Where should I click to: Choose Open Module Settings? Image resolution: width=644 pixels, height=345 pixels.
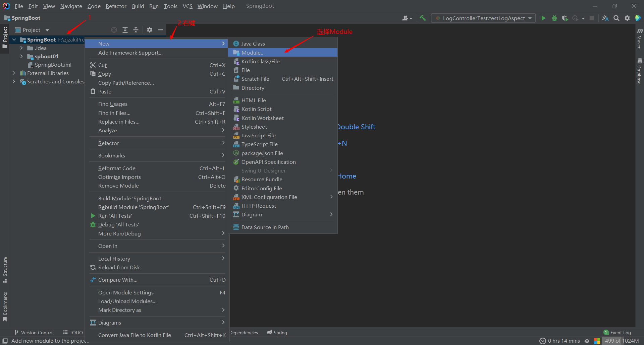tap(157, 292)
